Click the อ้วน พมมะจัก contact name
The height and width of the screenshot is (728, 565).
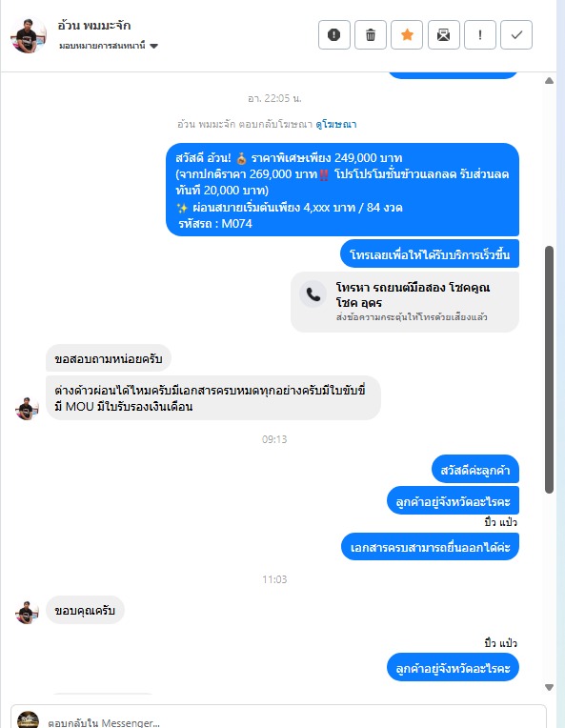93,25
